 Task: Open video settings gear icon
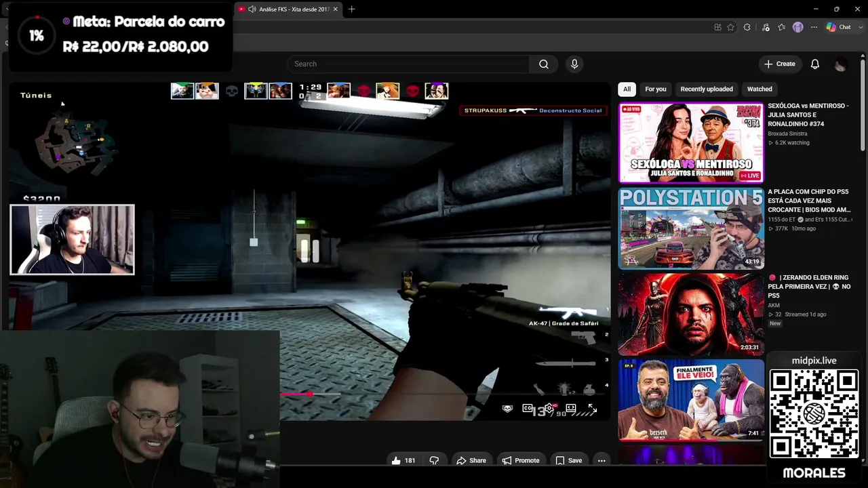click(549, 408)
